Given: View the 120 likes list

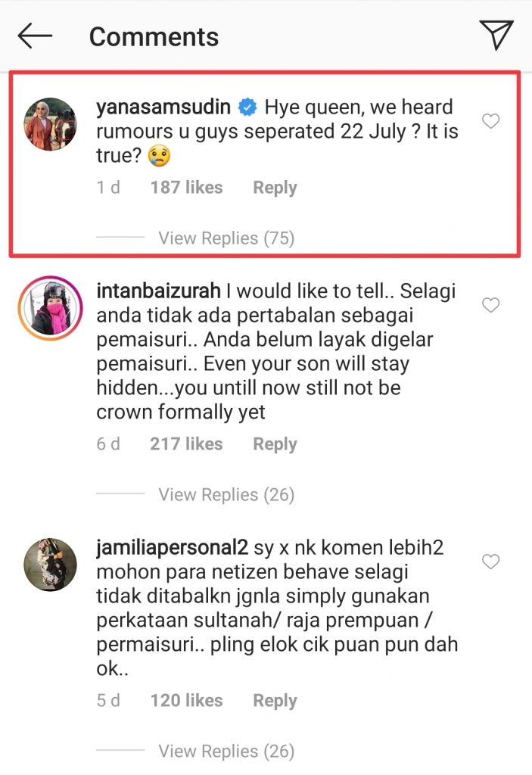Looking at the screenshot, I should [x=186, y=700].
